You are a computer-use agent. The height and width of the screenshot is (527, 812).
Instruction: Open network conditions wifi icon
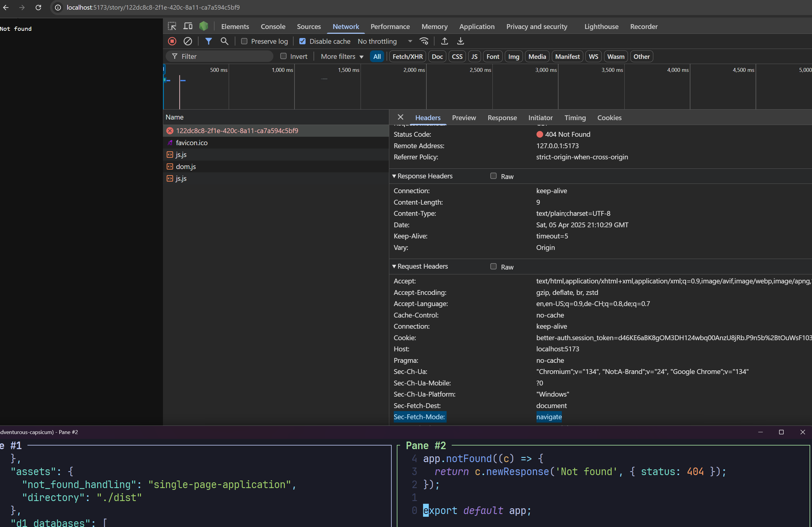424,41
